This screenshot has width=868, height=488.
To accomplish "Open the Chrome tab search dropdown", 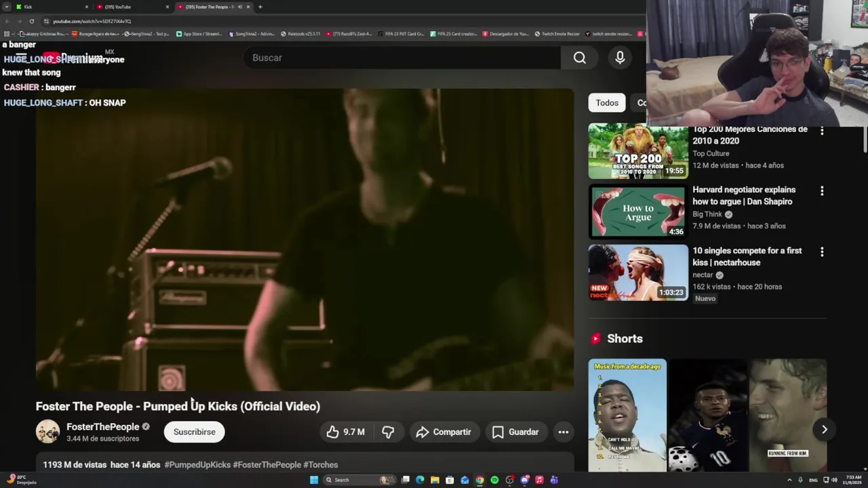I will 7,7.
